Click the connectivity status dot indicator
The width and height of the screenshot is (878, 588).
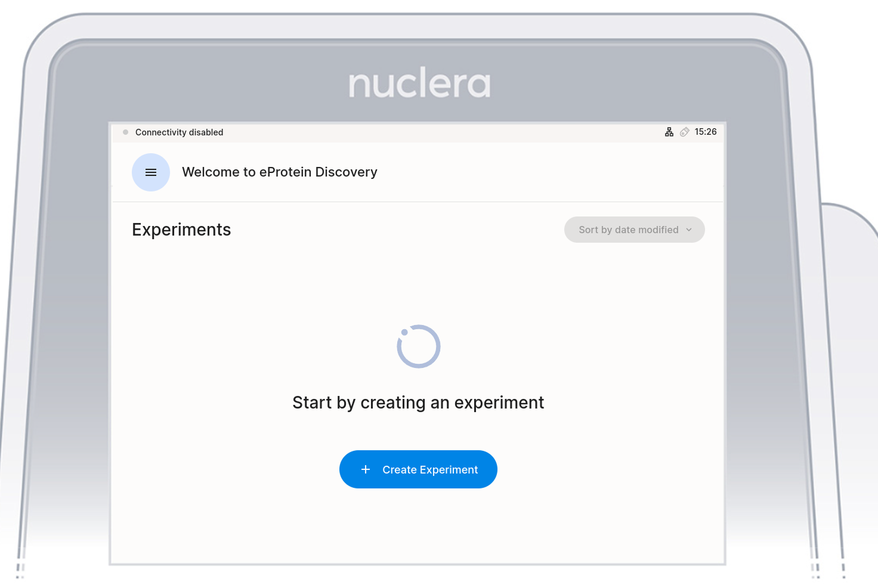[126, 132]
